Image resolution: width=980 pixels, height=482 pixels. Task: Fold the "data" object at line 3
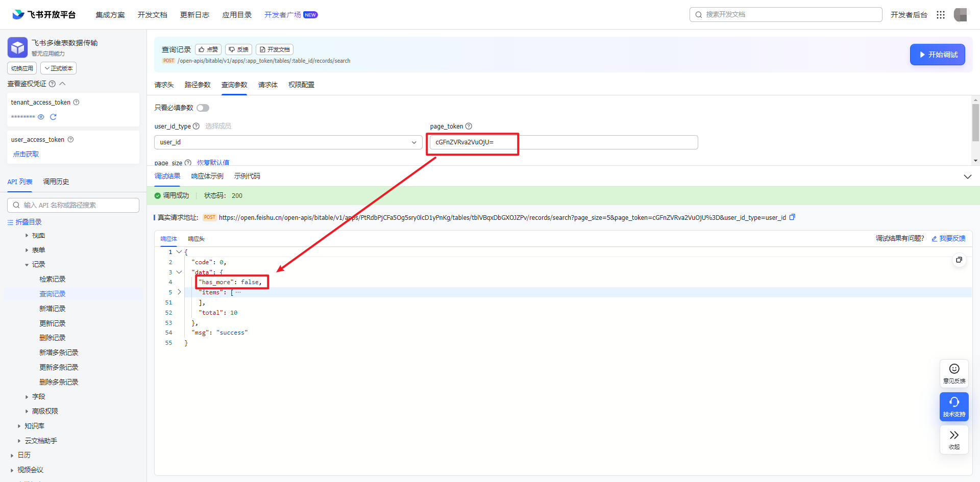[179, 272]
